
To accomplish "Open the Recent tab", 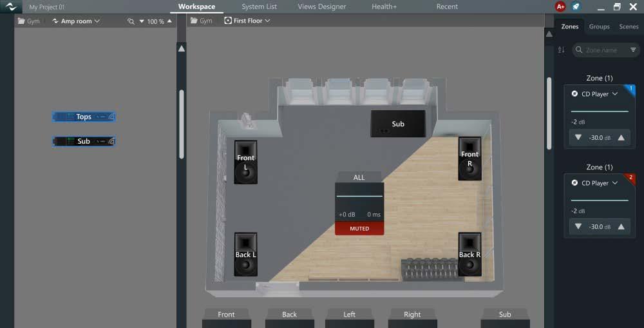I will [447, 6].
